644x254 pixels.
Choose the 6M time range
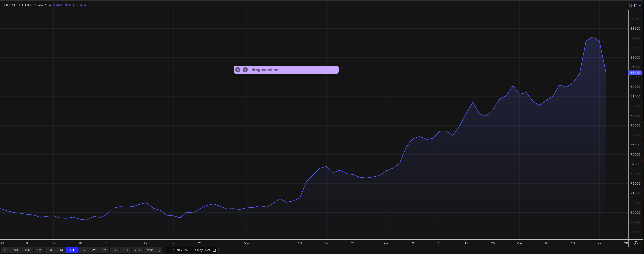(x=61, y=250)
